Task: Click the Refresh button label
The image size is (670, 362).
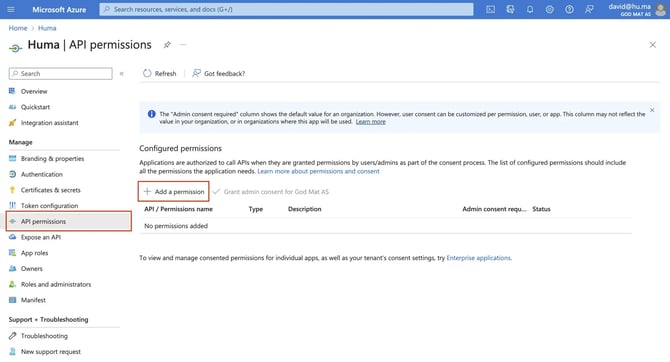Action: [165, 74]
